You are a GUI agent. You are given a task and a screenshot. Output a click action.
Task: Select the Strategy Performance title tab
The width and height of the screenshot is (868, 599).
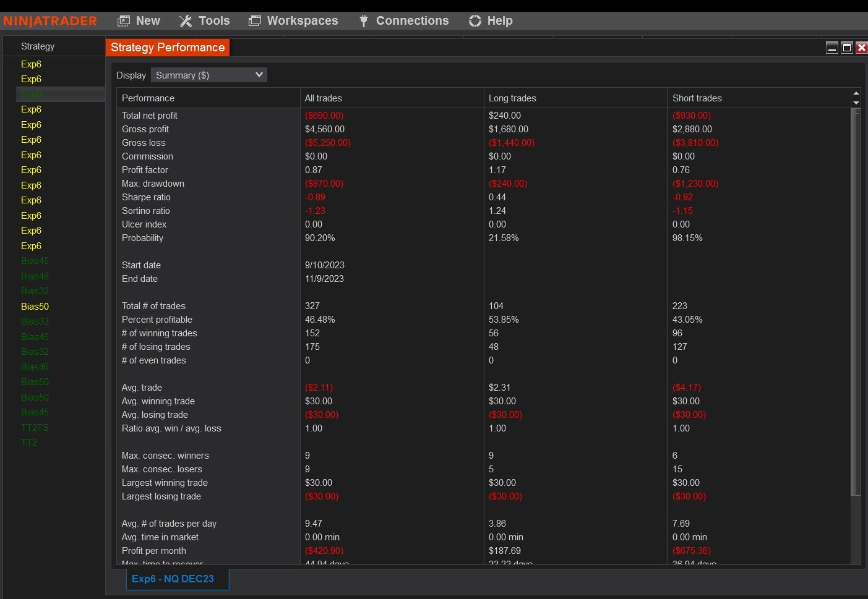point(168,48)
